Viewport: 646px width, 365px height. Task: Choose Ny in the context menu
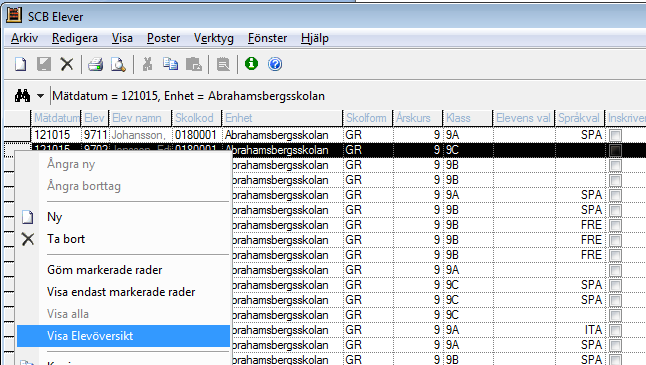tap(123, 217)
